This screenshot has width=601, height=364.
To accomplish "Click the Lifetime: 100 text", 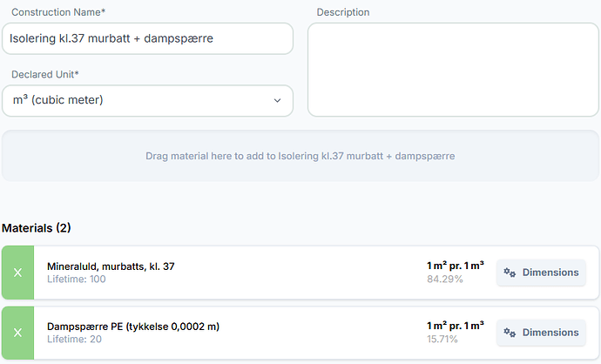I will pyautogui.click(x=77, y=280).
